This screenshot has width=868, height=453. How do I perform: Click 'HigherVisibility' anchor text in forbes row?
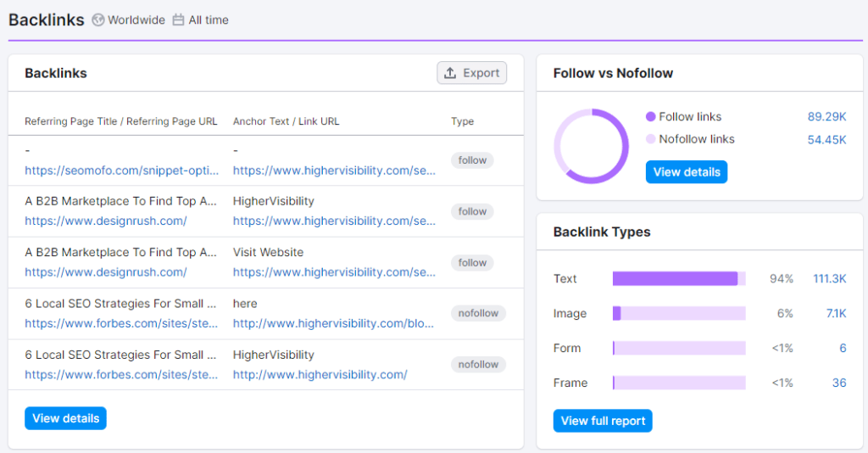point(274,355)
